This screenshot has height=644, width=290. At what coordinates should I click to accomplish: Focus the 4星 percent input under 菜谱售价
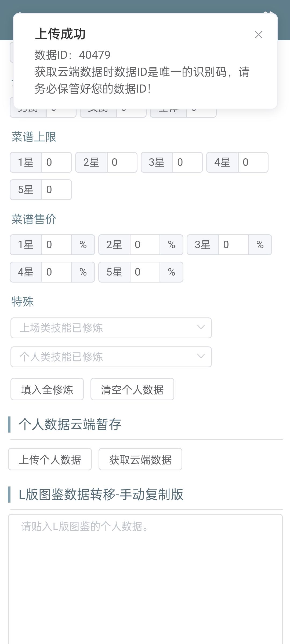pos(56,272)
